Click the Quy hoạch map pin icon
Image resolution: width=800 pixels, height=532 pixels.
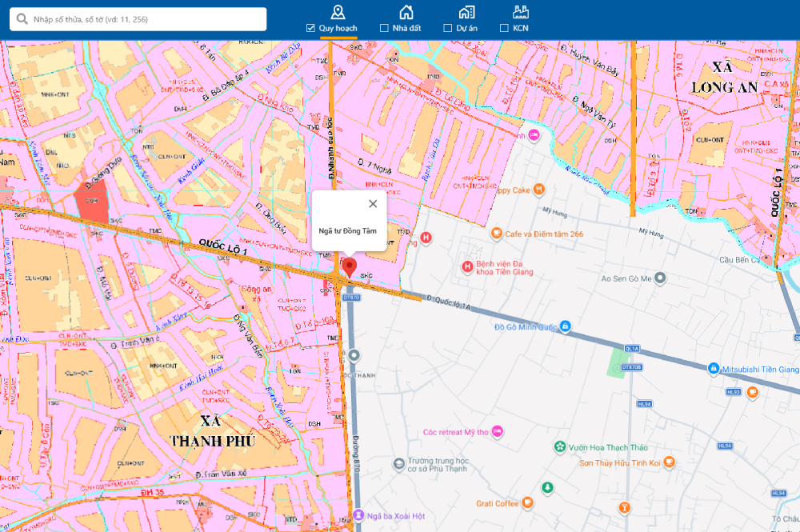point(338,12)
